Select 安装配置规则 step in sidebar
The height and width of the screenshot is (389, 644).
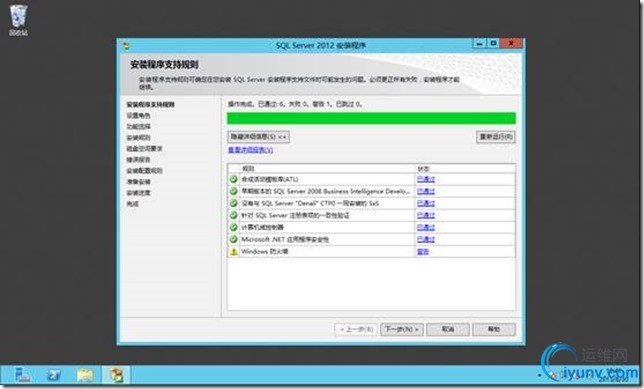pyautogui.click(x=144, y=170)
